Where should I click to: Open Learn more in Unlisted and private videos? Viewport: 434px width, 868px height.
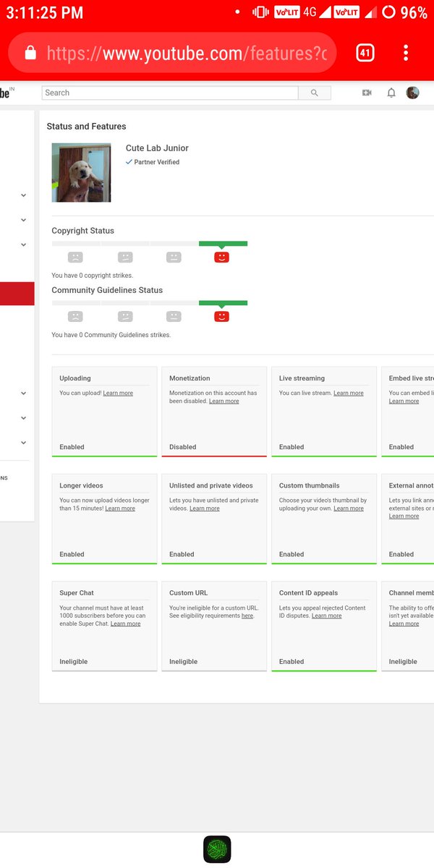[205, 509]
